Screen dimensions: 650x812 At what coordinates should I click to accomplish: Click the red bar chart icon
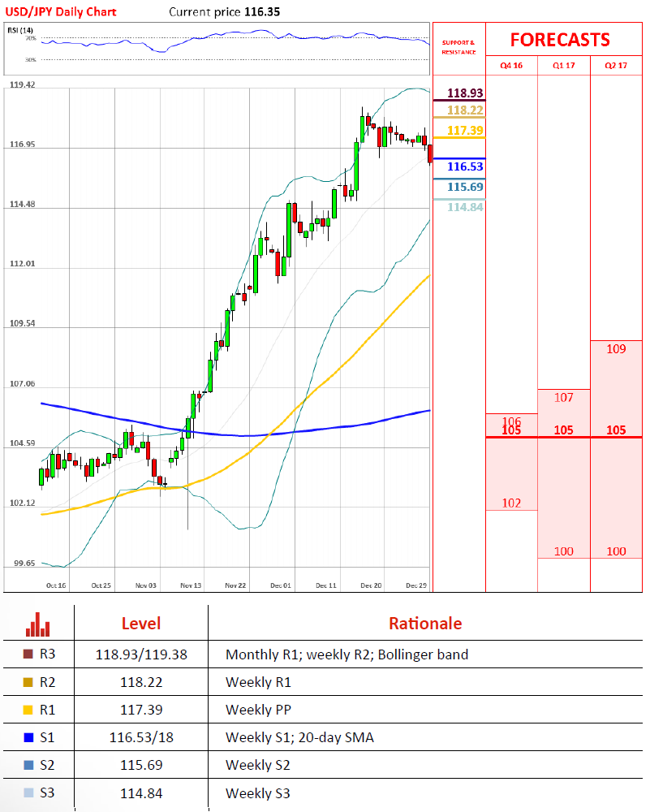click(x=38, y=624)
